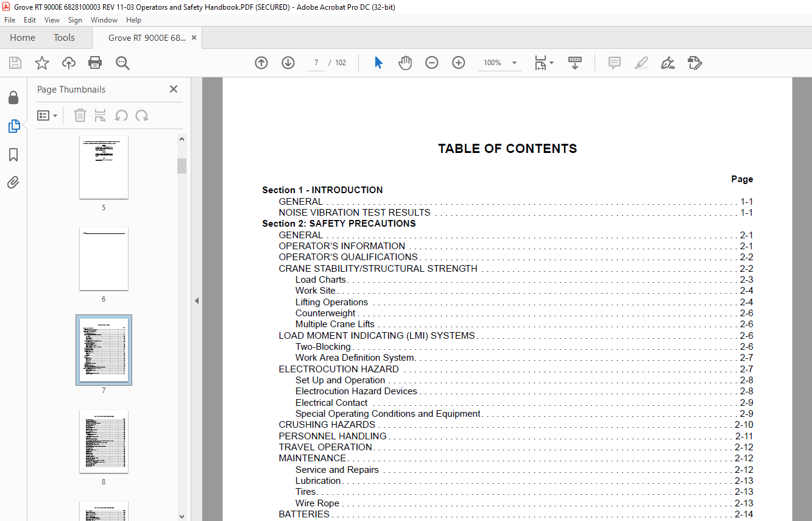Click the Save file icon
This screenshot has width=812, height=521.
point(15,63)
